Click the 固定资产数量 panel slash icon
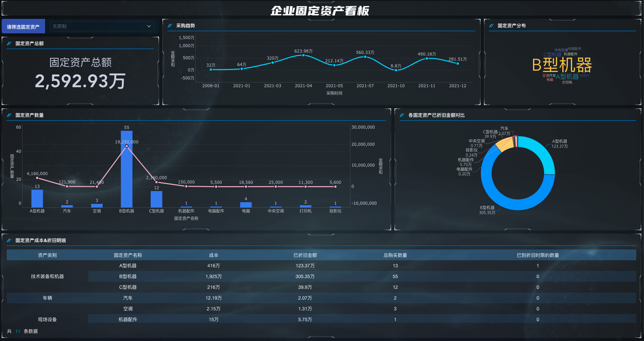Image resolution: width=644 pixels, height=341 pixels. [9, 115]
